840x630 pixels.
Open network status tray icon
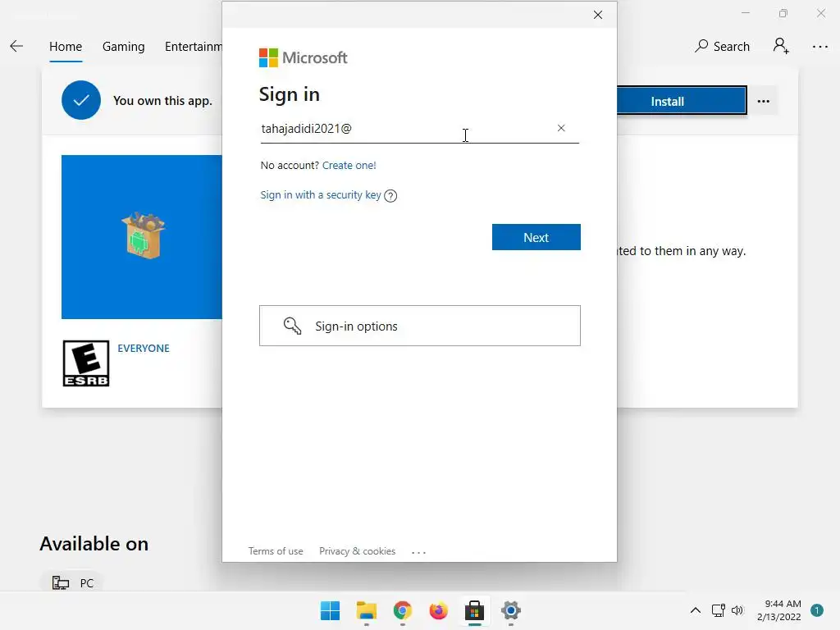pyautogui.click(x=718, y=610)
